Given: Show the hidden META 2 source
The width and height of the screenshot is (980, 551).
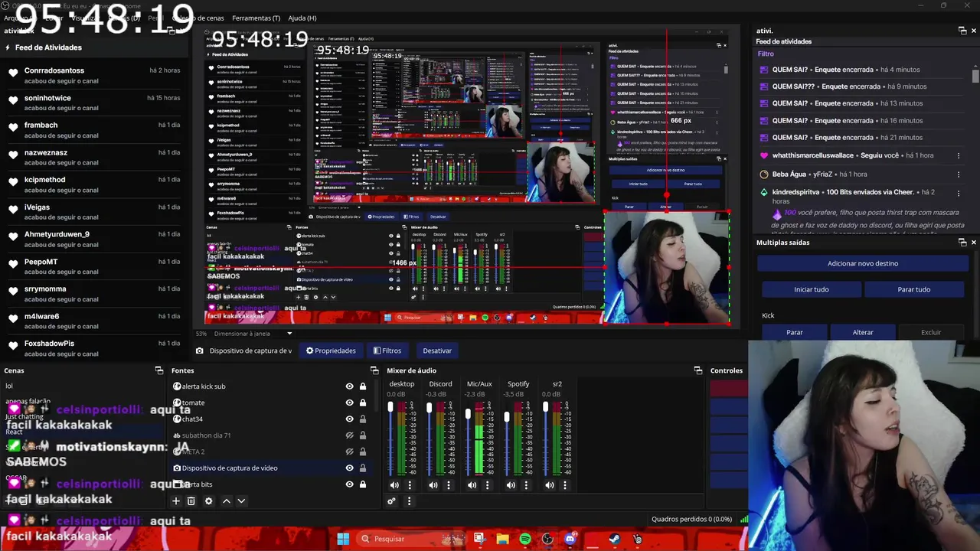Looking at the screenshot, I should click(x=349, y=452).
